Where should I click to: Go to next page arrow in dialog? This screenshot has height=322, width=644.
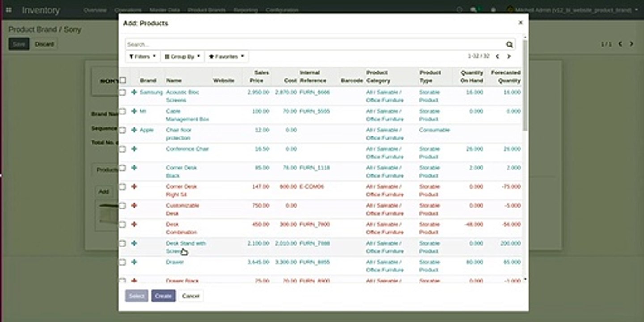click(508, 56)
